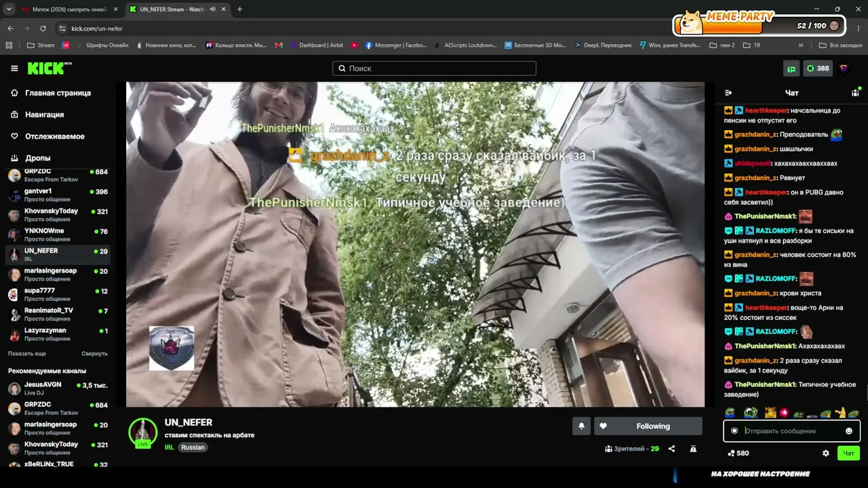
Task: Click the kick.com/un-nefer address bar
Action: click(x=97, y=28)
